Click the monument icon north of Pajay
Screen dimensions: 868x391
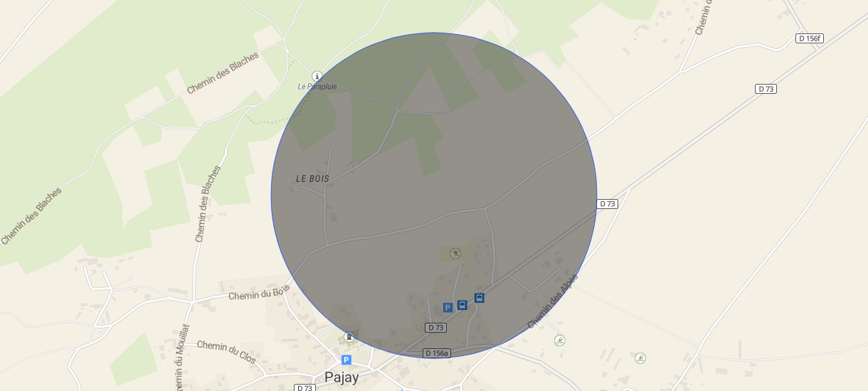(349, 336)
